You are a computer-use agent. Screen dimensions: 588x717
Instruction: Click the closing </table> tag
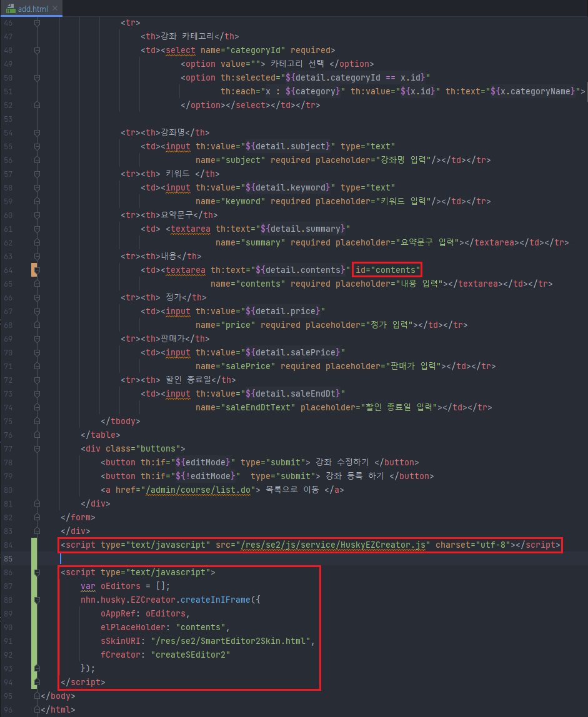(100, 435)
